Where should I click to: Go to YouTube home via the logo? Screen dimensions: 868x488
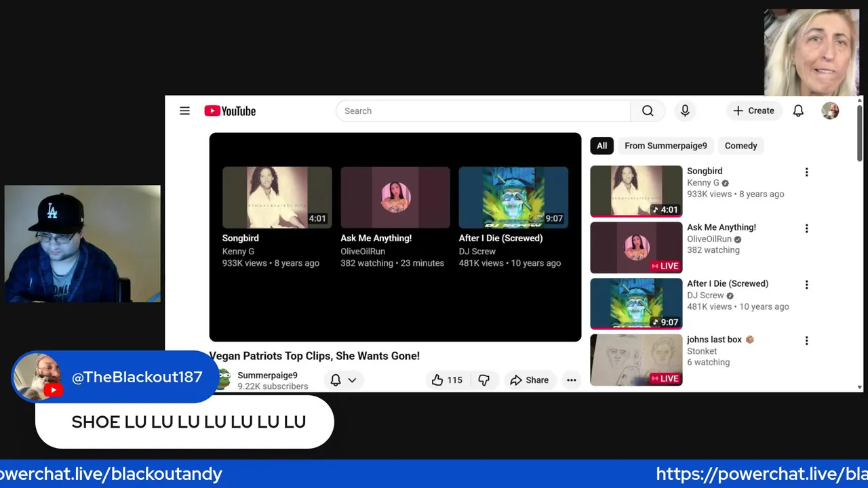click(x=230, y=111)
